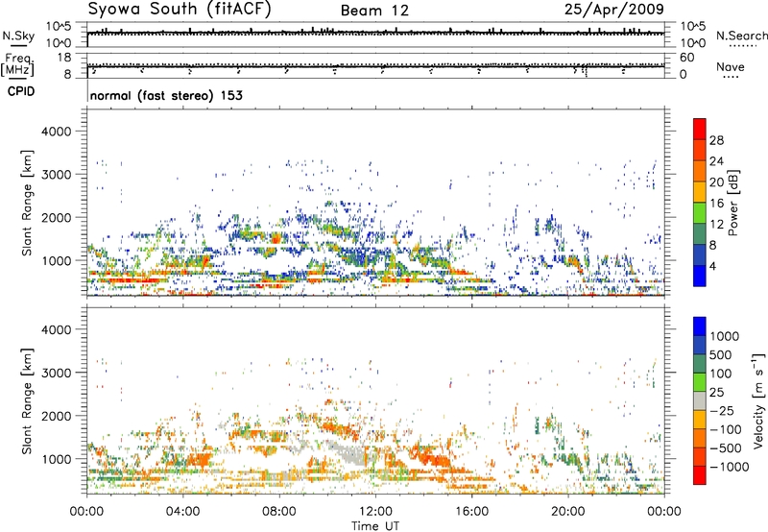
Task: Click the 'Power [dB]' color bar label
Action: [x=732, y=203]
